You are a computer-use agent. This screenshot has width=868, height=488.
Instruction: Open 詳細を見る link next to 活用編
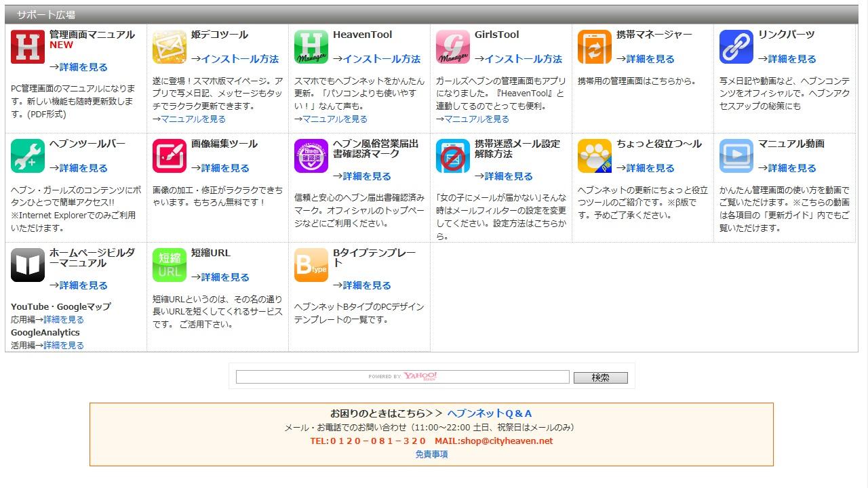(64, 346)
